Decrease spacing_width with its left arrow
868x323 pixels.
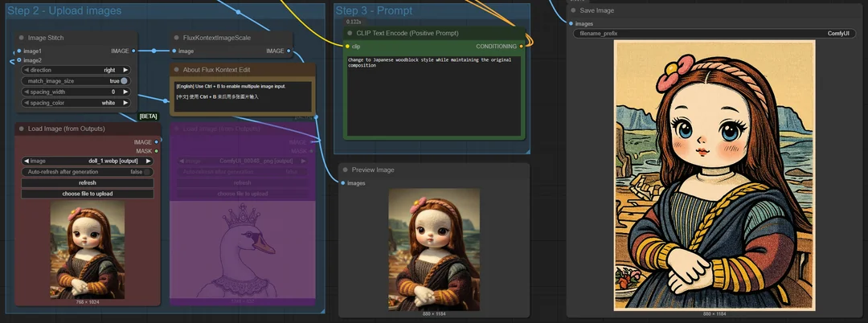click(26, 92)
